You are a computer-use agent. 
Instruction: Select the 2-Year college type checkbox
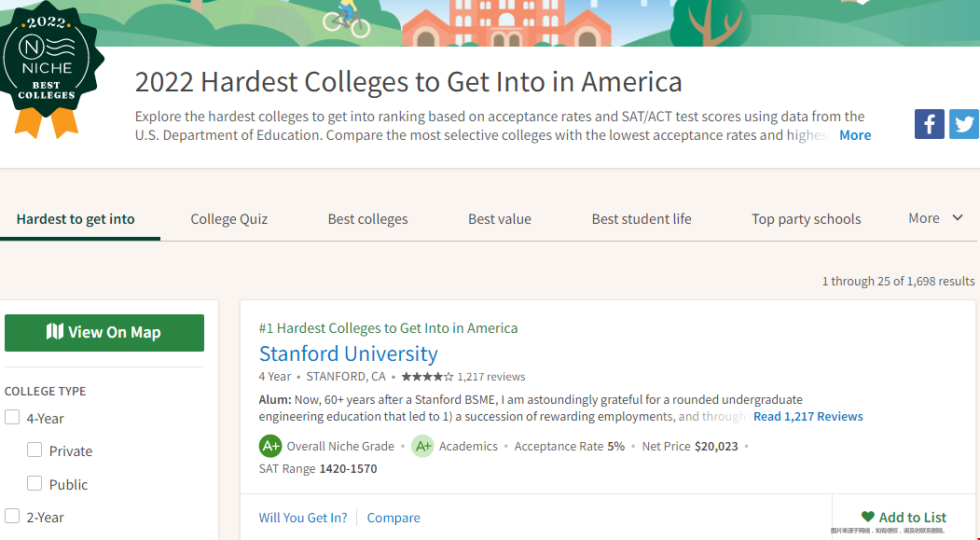click(x=12, y=516)
